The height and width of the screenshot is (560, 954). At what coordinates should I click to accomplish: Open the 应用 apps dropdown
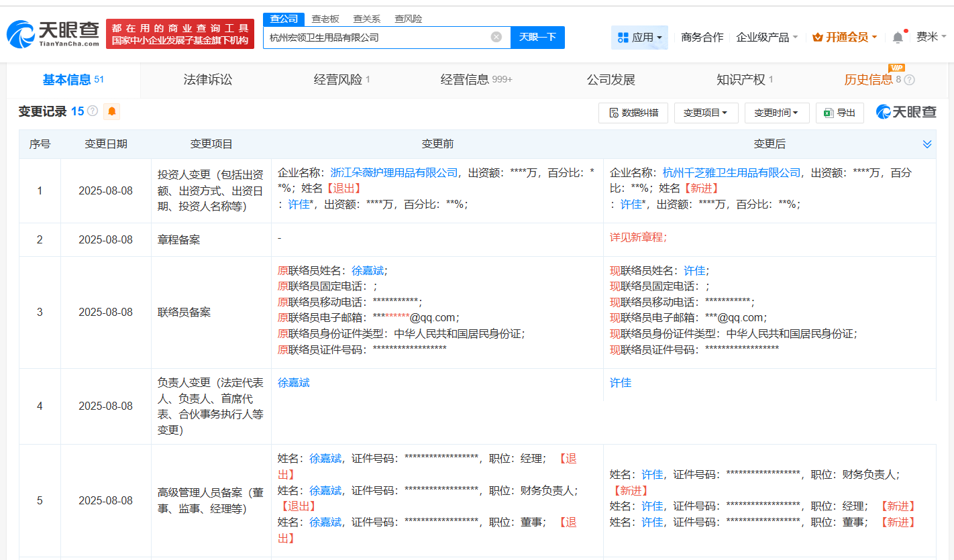(x=639, y=38)
